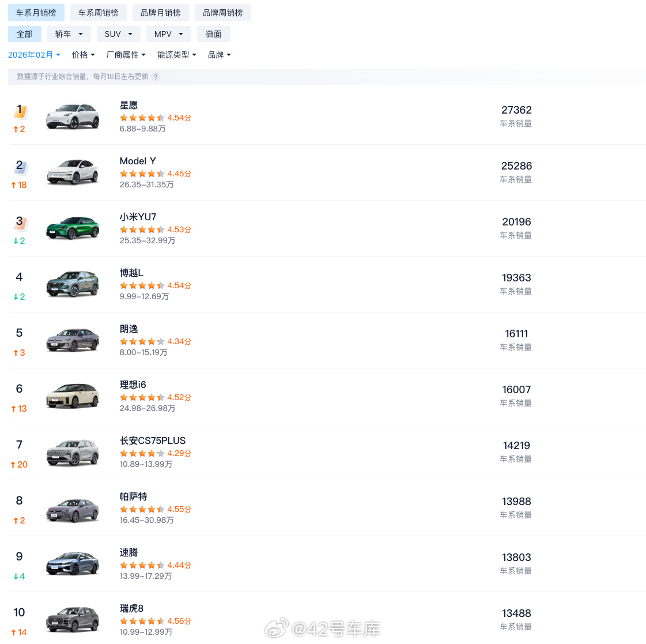Switch to 车系周销榜 tab
The height and width of the screenshot is (644, 646).
[x=99, y=13]
